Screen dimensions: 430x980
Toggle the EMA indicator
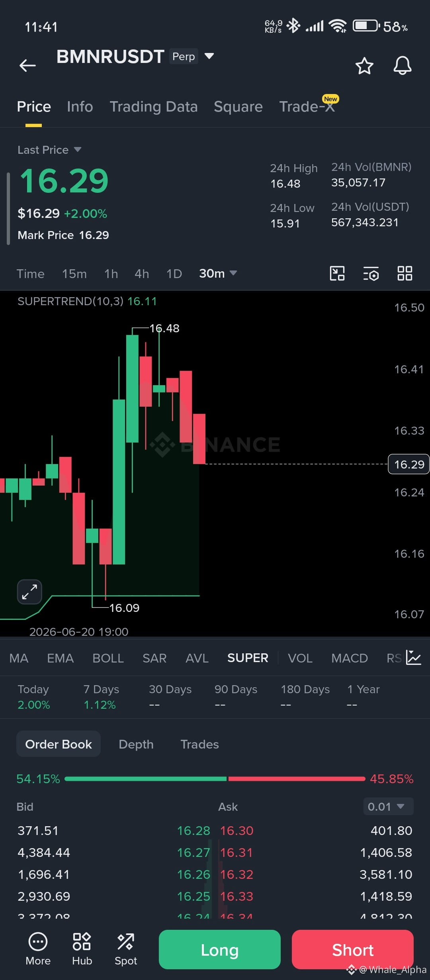tap(60, 658)
